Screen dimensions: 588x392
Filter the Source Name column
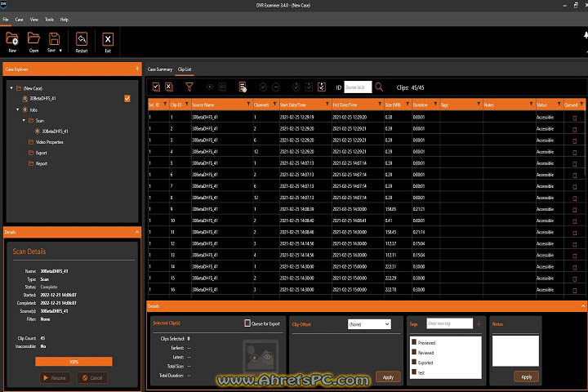[248, 104]
